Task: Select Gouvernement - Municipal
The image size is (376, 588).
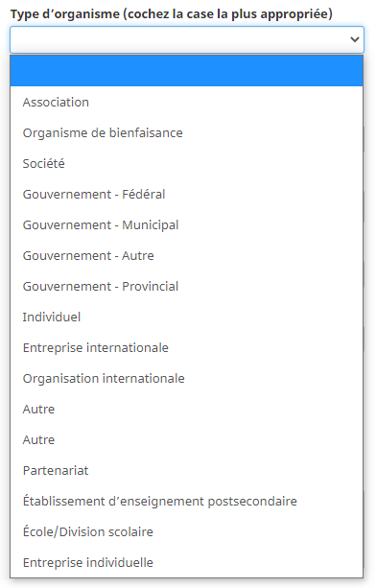Action: pyautogui.click(x=187, y=225)
